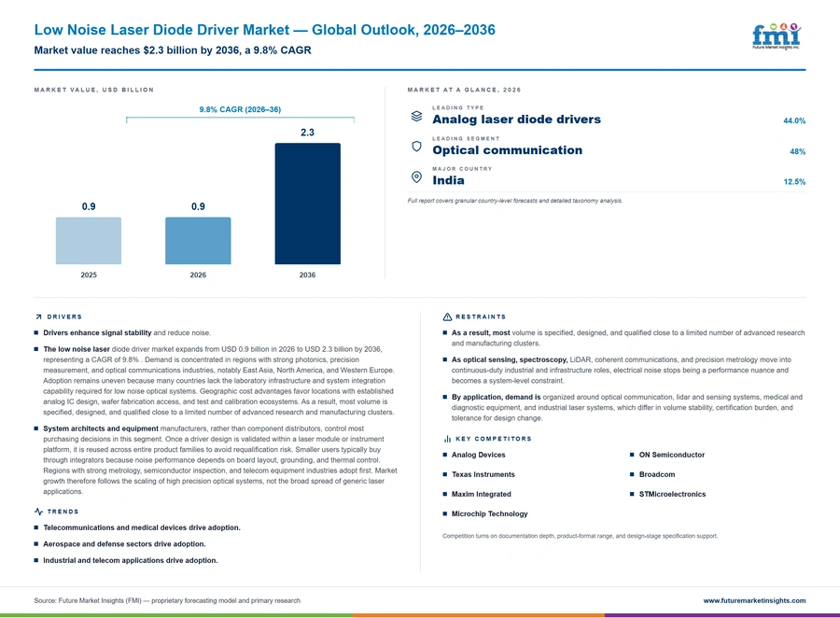Select the 2036 dark navy bar
The height and width of the screenshot is (618, 840).
click(307, 204)
